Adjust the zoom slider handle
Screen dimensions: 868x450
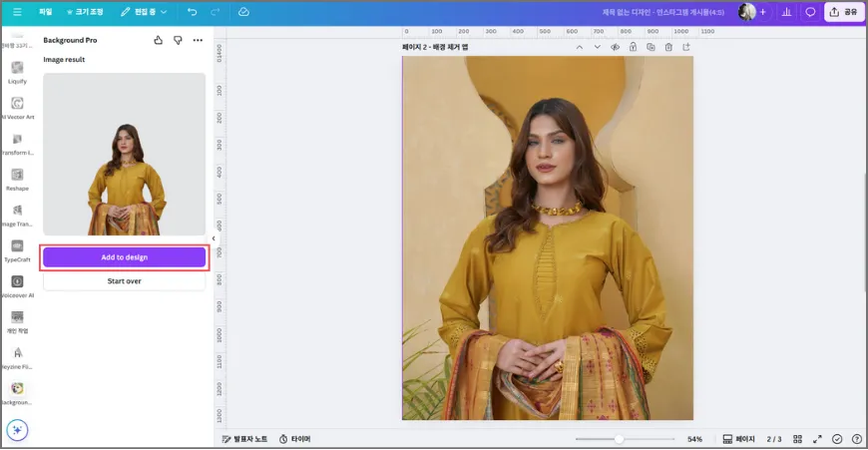(x=619, y=439)
